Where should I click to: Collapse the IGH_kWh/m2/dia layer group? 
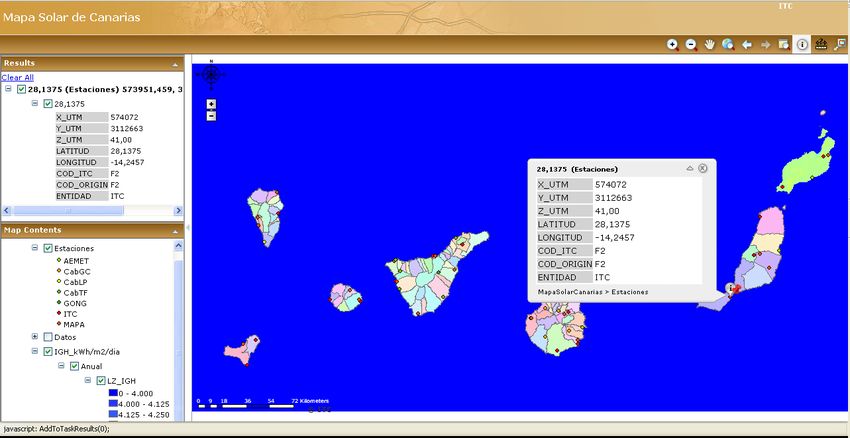[x=35, y=351]
